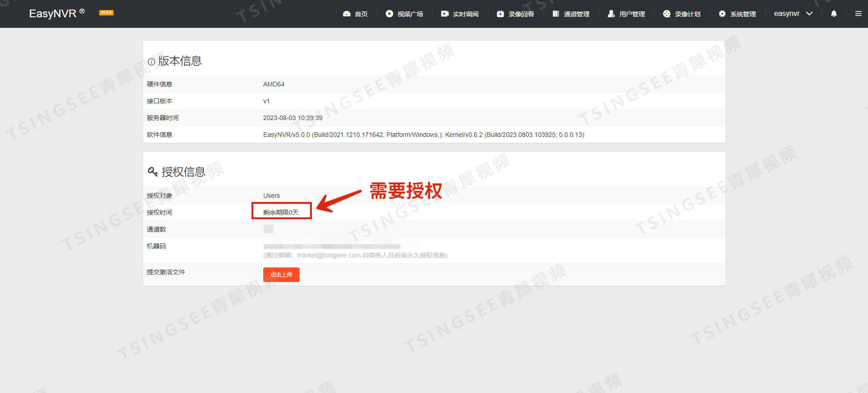Viewport: 868px width, 393px height.
Task: Select the Users authorization target value
Action: point(271,196)
